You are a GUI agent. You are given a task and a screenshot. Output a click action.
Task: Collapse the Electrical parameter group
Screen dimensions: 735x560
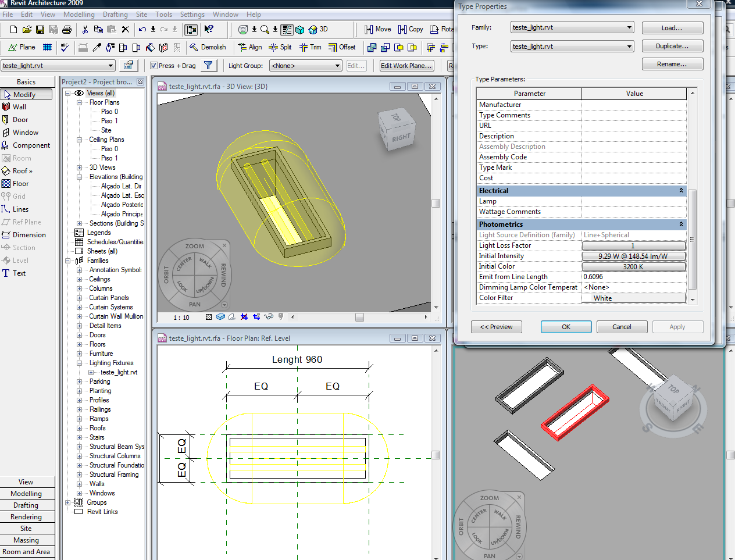click(681, 191)
